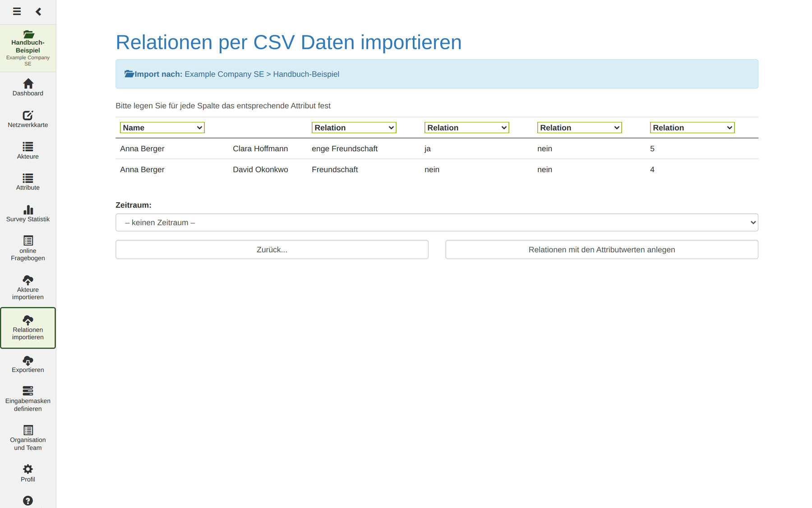Open the hamburger menu icon
The width and height of the screenshot is (812, 508).
pos(17,11)
